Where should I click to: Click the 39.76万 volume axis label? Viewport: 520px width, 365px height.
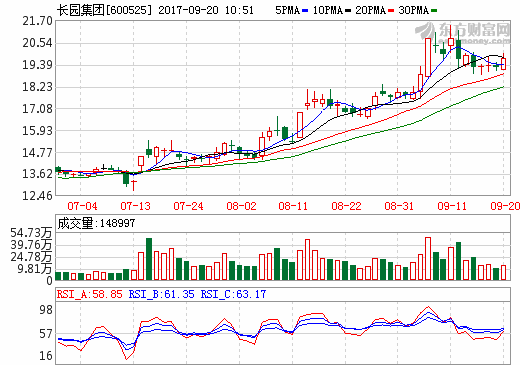tap(31, 245)
